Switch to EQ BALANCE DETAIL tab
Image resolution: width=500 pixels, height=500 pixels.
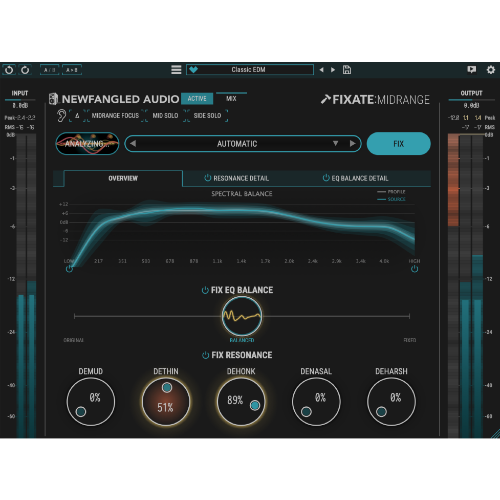[355, 178]
